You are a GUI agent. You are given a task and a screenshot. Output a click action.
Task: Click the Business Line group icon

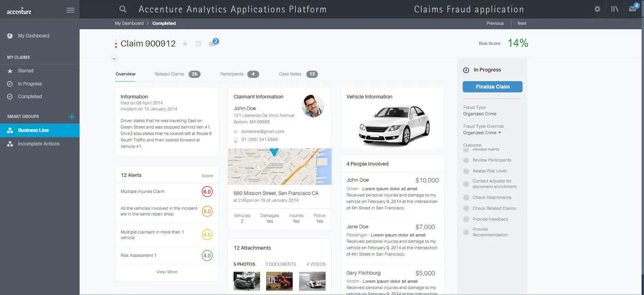[x=10, y=130]
